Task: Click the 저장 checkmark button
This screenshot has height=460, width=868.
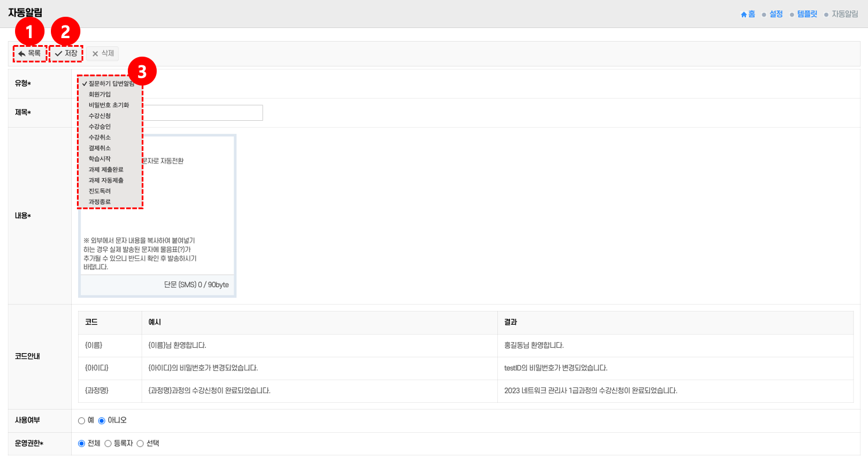Action: (66, 54)
